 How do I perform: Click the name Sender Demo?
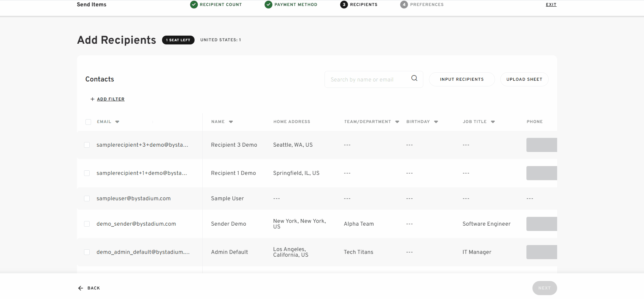click(x=228, y=224)
